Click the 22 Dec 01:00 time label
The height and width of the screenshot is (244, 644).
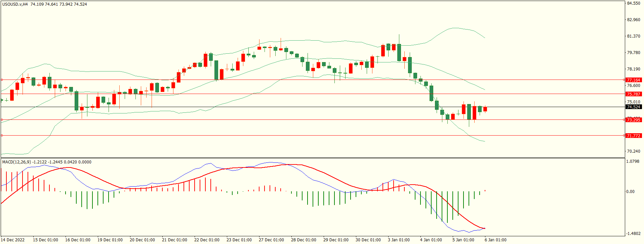207,240
